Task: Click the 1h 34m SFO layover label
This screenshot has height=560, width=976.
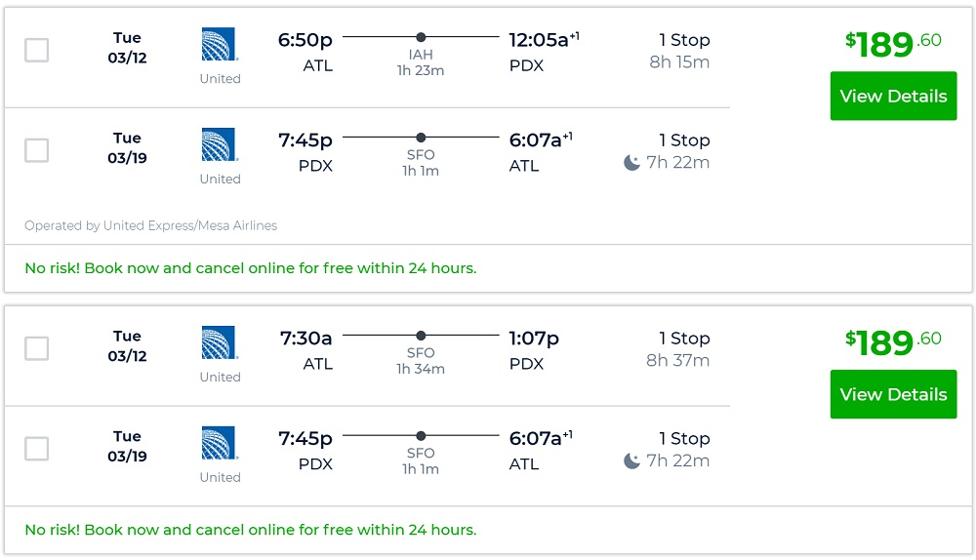Action: point(421,369)
